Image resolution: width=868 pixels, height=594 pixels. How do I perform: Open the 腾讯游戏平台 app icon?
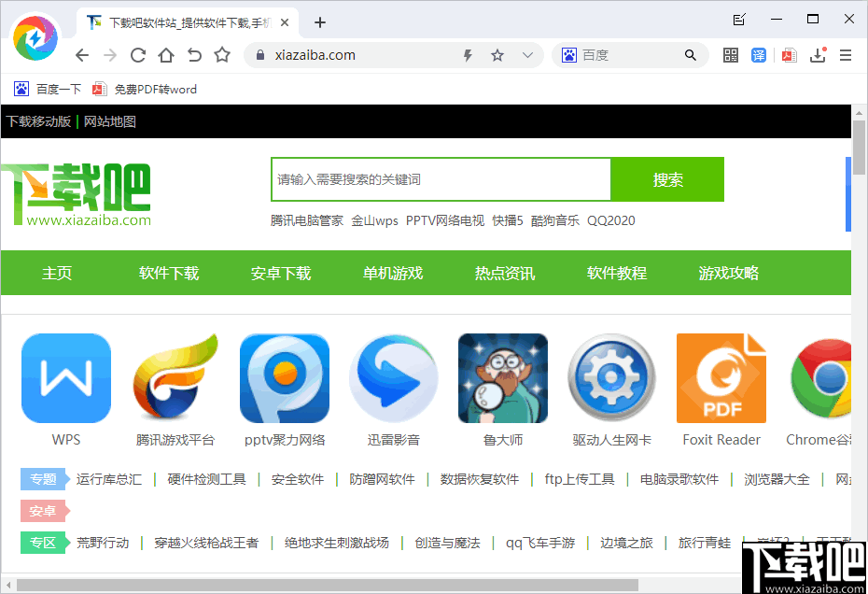pos(175,378)
